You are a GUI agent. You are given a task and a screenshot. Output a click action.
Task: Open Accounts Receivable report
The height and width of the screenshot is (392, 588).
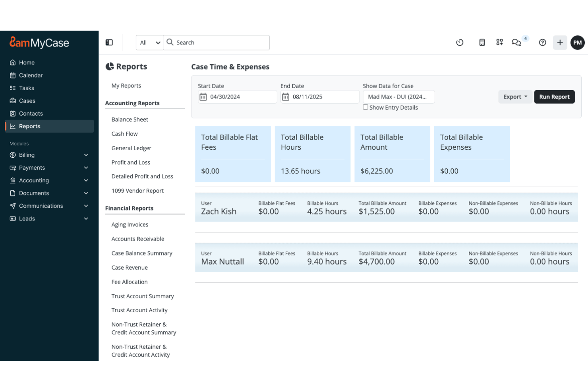pos(138,239)
